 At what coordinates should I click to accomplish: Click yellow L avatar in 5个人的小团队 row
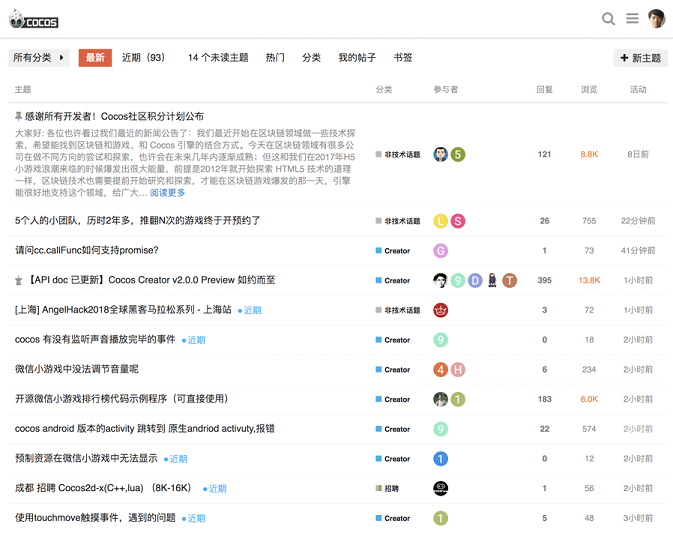pyautogui.click(x=440, y=221)
